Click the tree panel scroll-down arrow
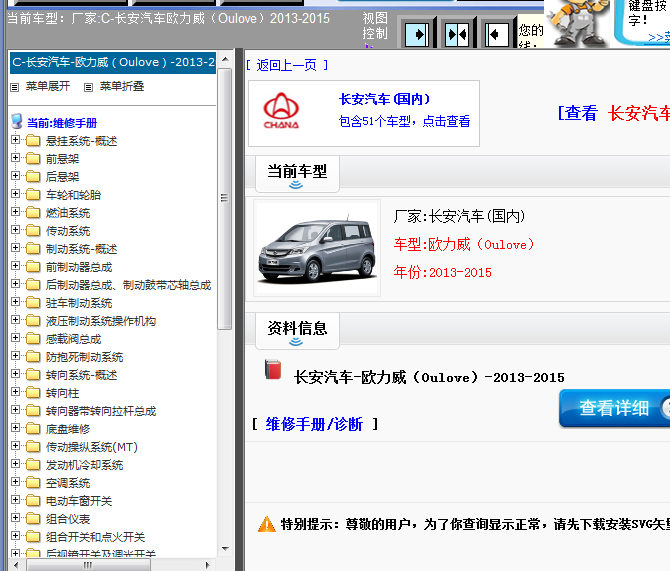This screenshot has width=670, height=571. point(225,548)
